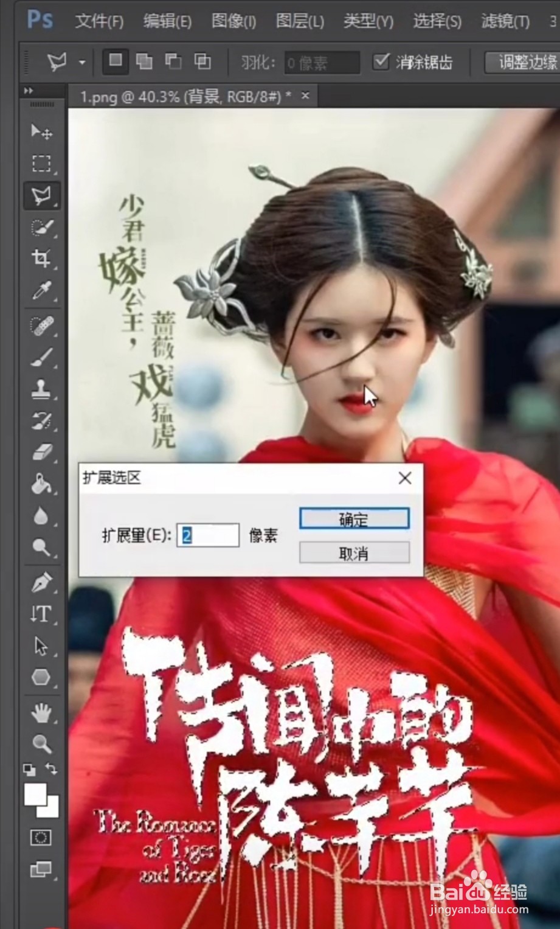Select the Zoom tool
This screenshot has width=560, height=929.
(x=41, y=743)
